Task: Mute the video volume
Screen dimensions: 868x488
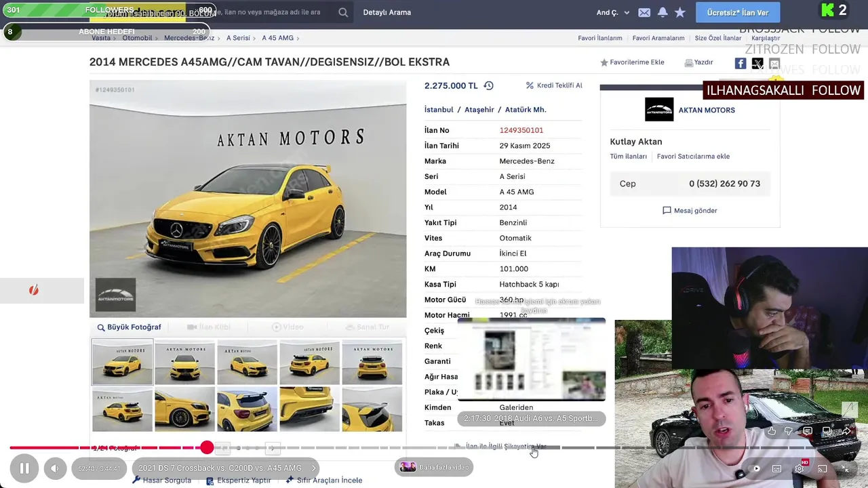Action: (55, 468)
